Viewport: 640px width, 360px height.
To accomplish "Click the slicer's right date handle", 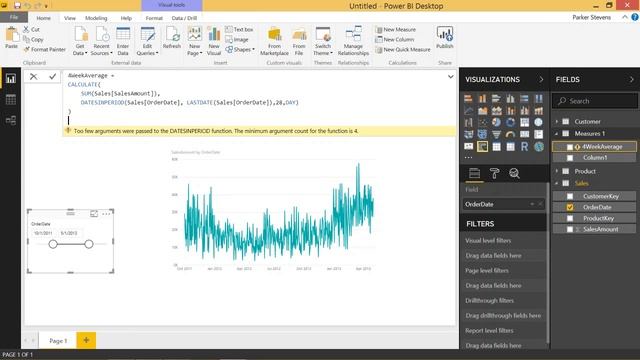I will click(x=89, y=244).
